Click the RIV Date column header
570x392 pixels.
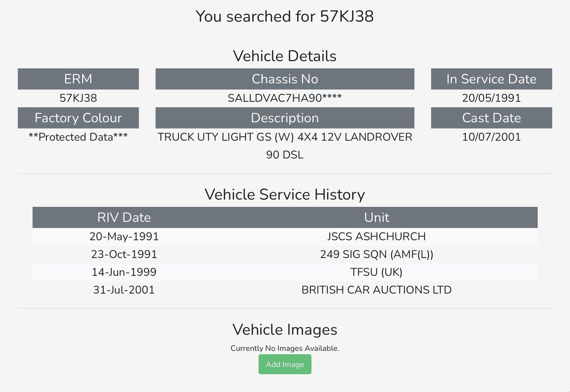(x=124, y=217)
